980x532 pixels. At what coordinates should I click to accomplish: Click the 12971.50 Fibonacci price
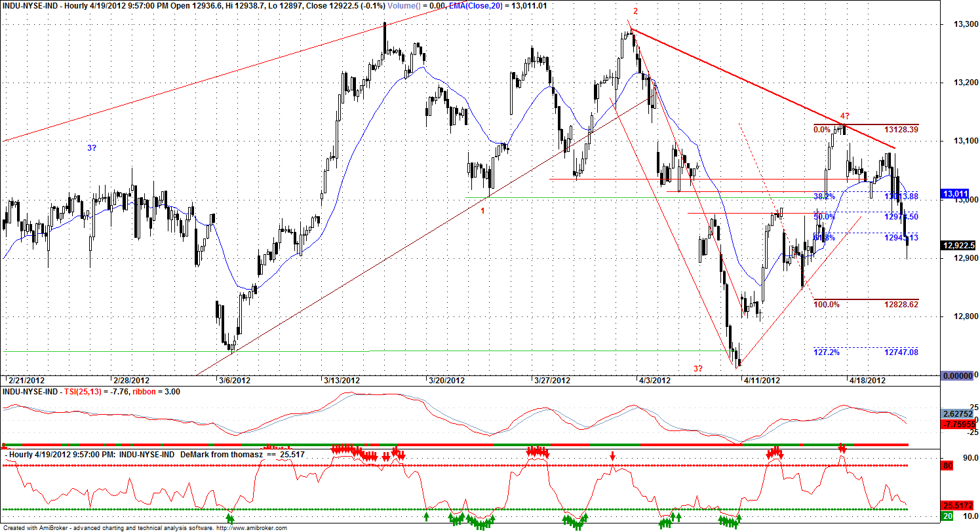tap(901, 217)
